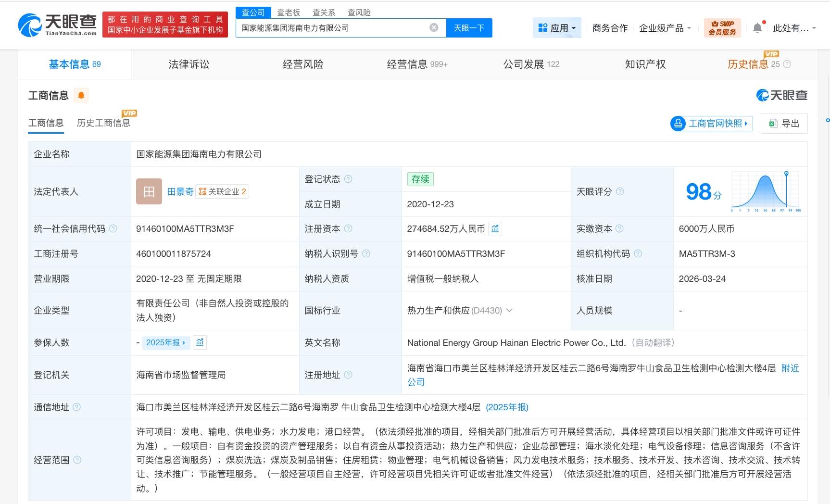Click the 天眼评分 score trend chart
830x504 pixels.
pyautogui.click(x=765, y=191)
